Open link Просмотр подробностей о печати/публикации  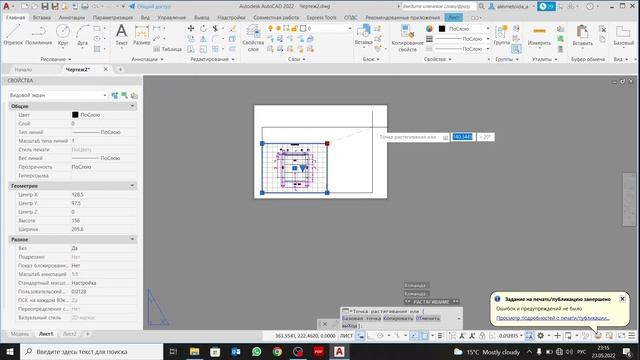553,318
